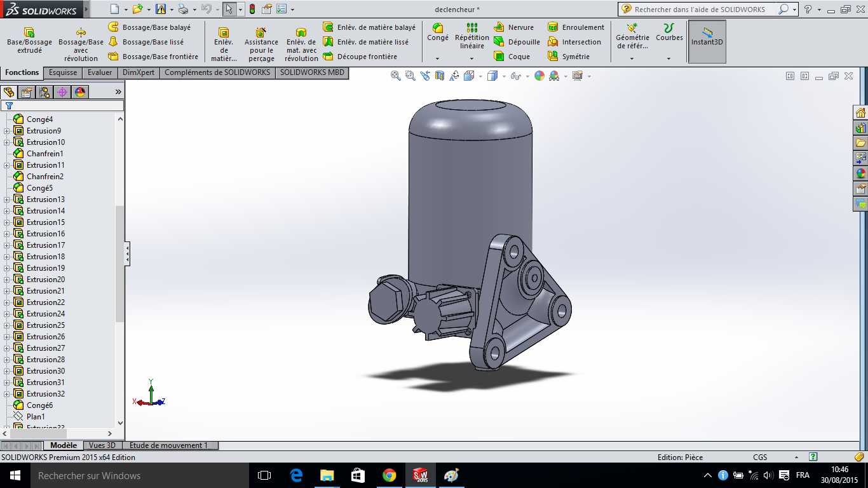Image resolution: width=868 pixels, height=488 pixels.
Task: Select the Symétrie tool
Action: tap(568, 57)
